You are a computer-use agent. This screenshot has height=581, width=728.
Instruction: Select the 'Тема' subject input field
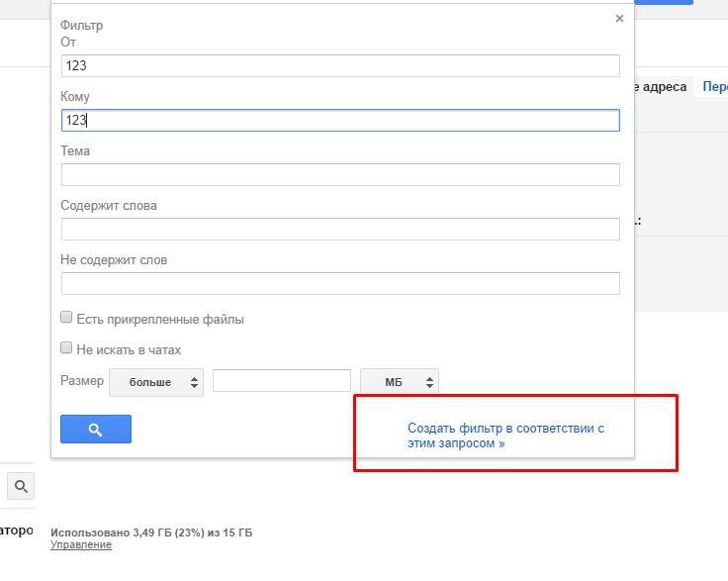coord(340,175)
